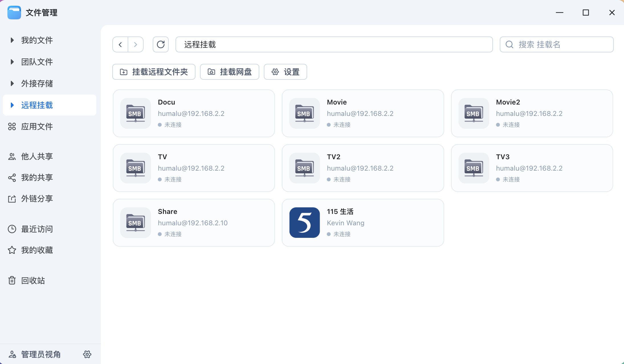
Task: Go back with left arrow button
Action: click(x=120, y=44)
